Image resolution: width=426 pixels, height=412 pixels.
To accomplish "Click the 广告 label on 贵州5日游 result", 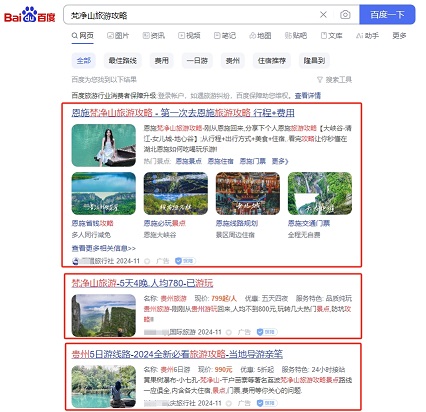I will click(244, 403).
